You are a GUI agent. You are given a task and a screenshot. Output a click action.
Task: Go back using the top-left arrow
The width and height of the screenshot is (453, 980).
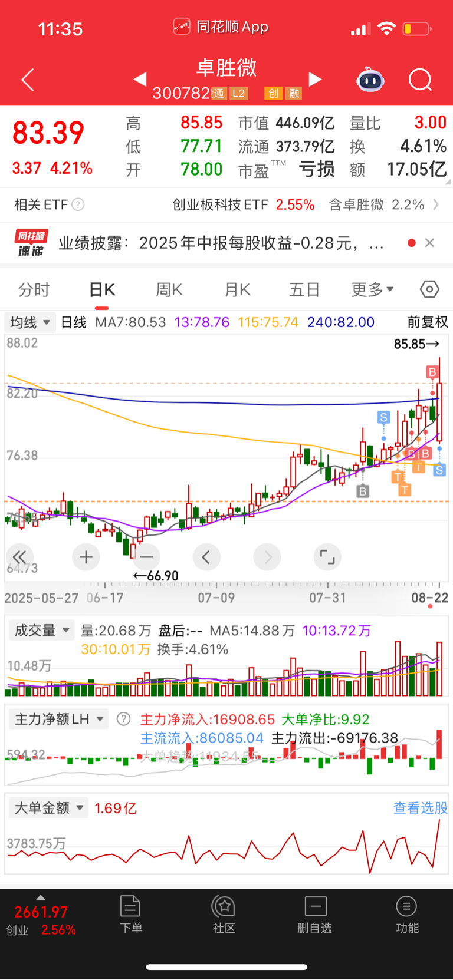tap(28, 80)
